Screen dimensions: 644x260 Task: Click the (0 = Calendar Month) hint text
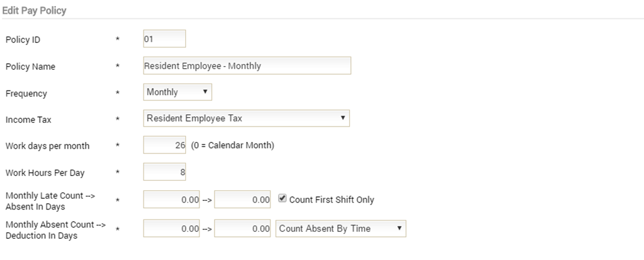(x=233, y=145)
